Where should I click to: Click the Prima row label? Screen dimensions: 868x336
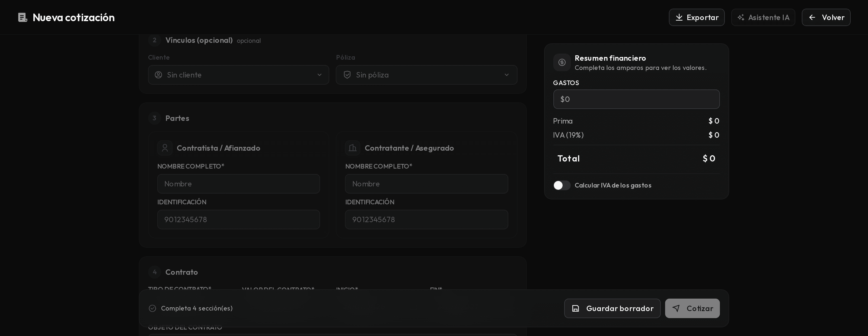click(x=563, y=121)
